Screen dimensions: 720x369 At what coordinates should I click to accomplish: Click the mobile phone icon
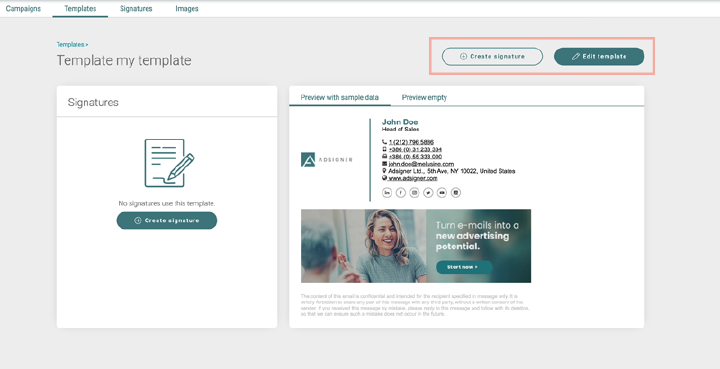(x=384, y=149)
